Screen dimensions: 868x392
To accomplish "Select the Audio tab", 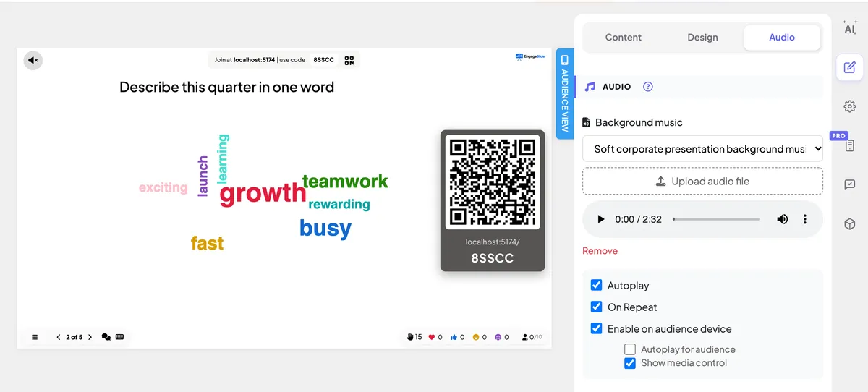I will pos(782,38).
